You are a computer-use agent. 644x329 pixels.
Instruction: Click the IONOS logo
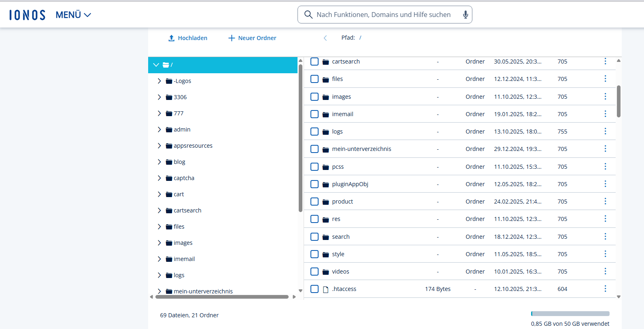tap(27, 15)
